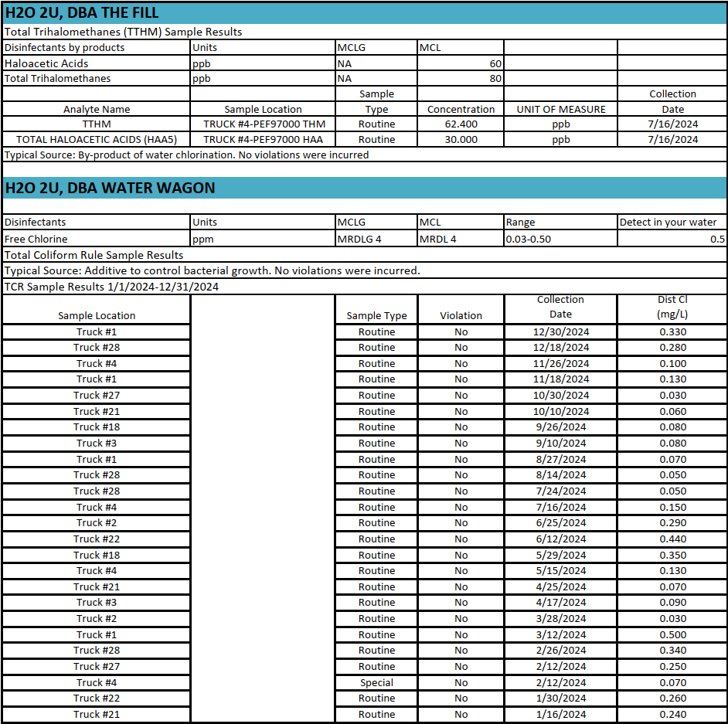Screen dimensions: 728x724
Task: Select the 1/16/2024 collection date cell
Action: (560, 715)
